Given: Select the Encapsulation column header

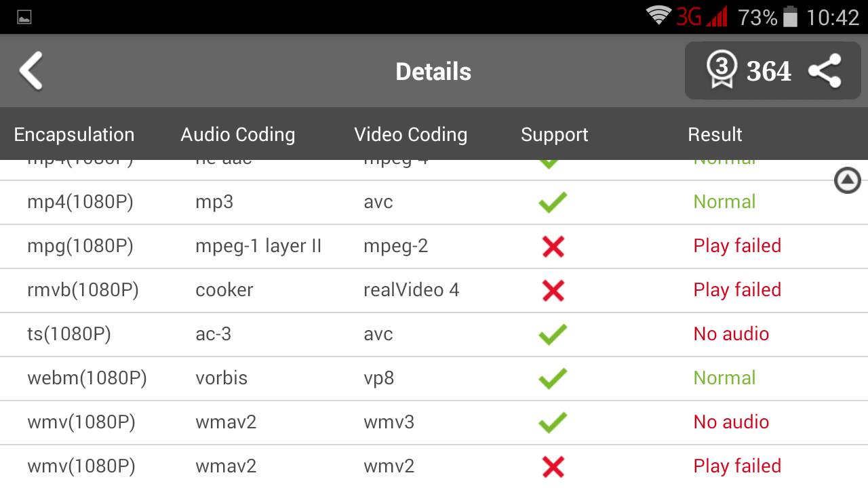Looking at the screenshot, I should pyautogui.click(x=75, y=134).
